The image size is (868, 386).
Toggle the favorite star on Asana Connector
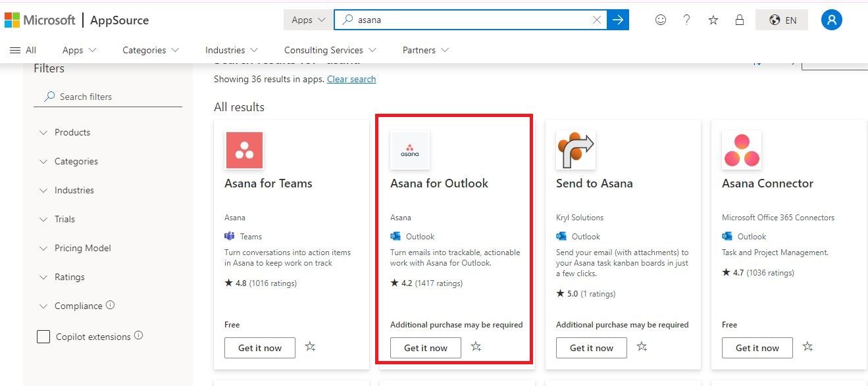(x=807, y=346)
